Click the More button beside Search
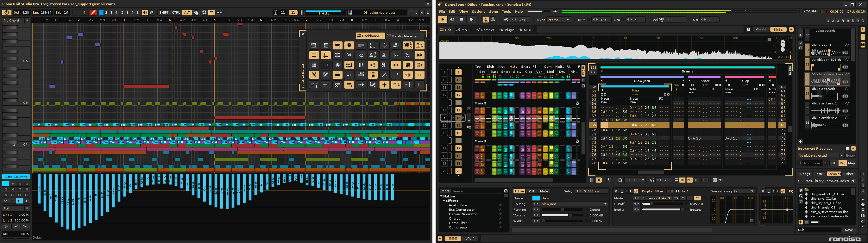This screenshot has height=243, width=868. tap(445, 191)
